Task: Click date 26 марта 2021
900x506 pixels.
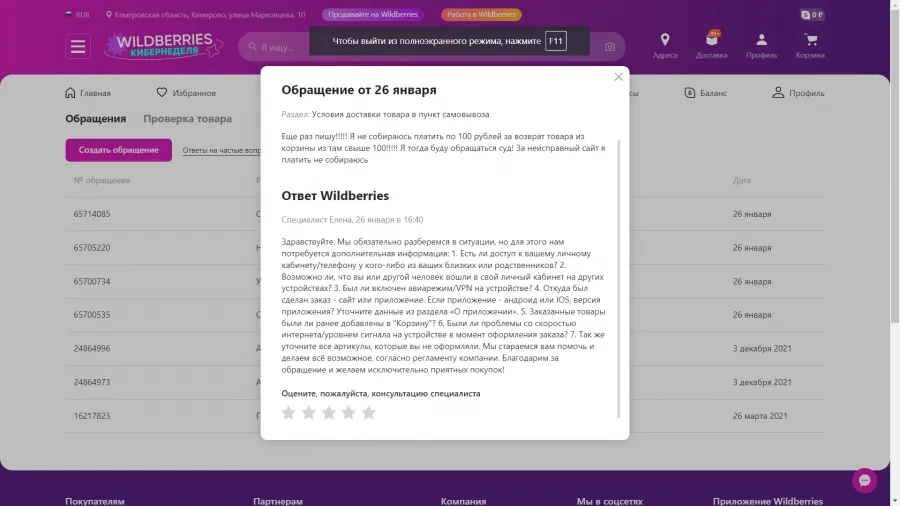Action: pos(760,416)
